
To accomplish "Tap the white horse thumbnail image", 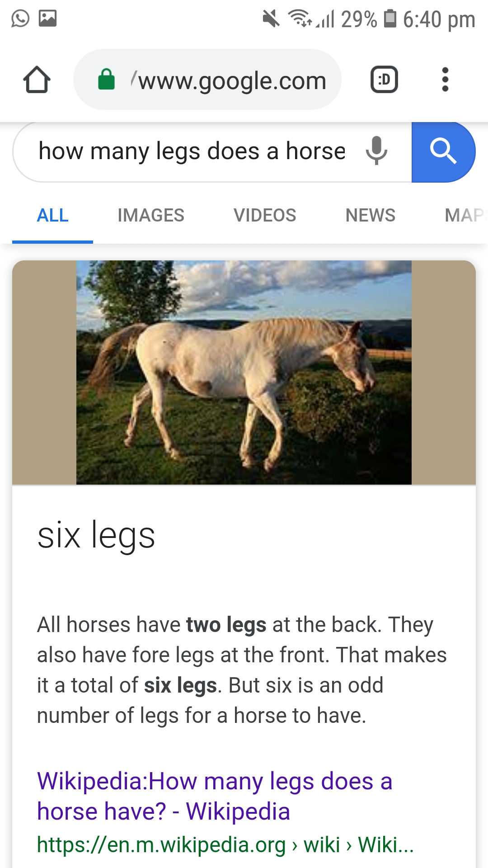I will point(244,373).
